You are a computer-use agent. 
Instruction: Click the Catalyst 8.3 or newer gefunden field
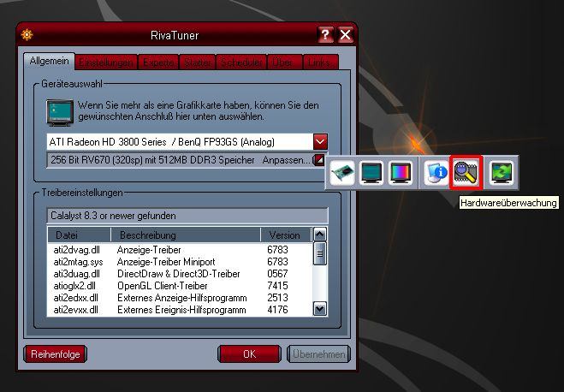[187, 216]
